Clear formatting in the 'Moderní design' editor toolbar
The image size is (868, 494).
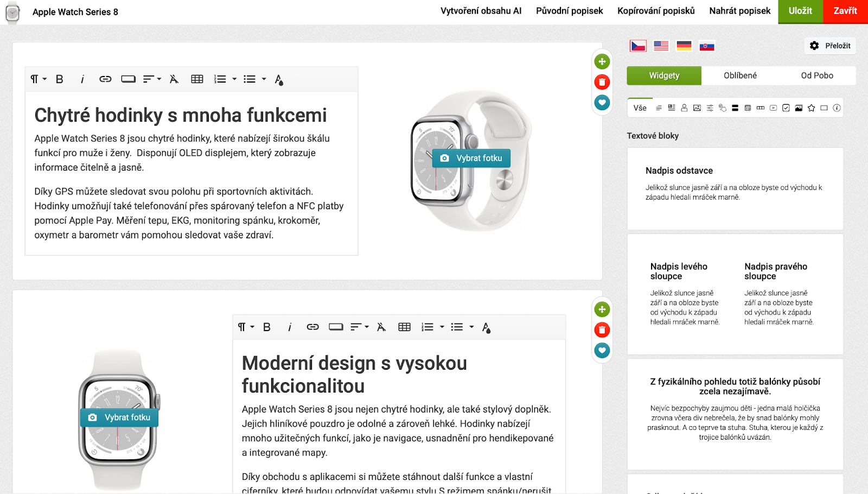(x=381, y=327)
